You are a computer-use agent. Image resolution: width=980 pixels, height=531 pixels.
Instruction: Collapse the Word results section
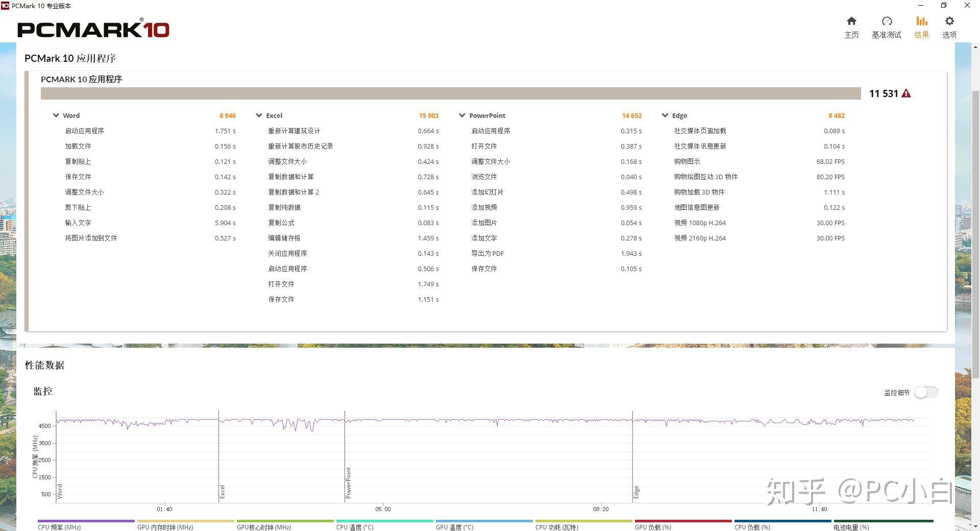click(x=56, y=115)
